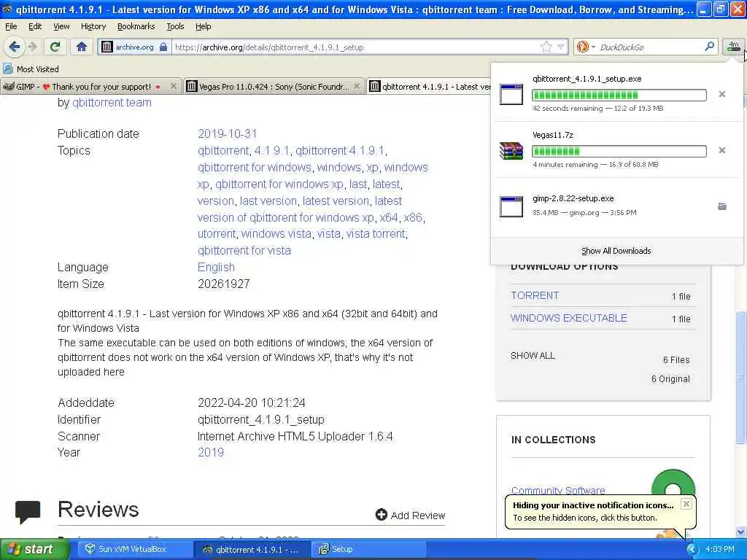
Task: Open the qbittorrent for vista topic
Action: pos(244,251)
